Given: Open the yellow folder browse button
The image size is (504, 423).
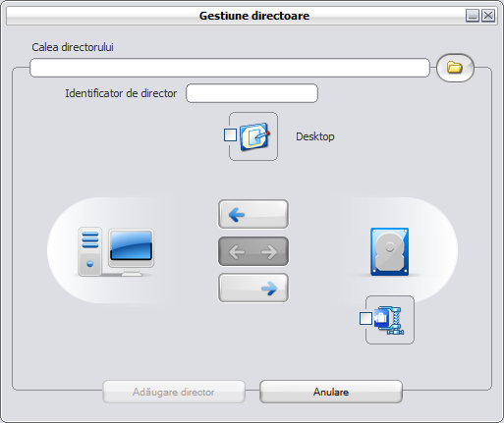Looking at the screenshot, I should pos(455,68).
